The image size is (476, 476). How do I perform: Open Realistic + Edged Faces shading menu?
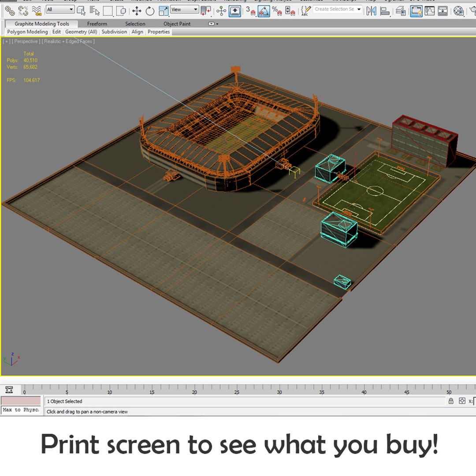pyautogui.click(x=68, y=41)
